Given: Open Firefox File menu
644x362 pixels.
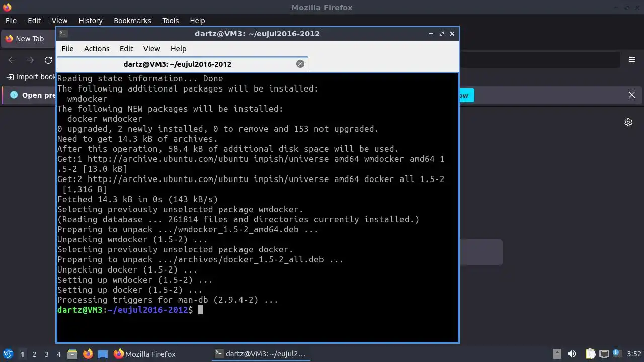Looking at the screenshot, I should (11, 21).
